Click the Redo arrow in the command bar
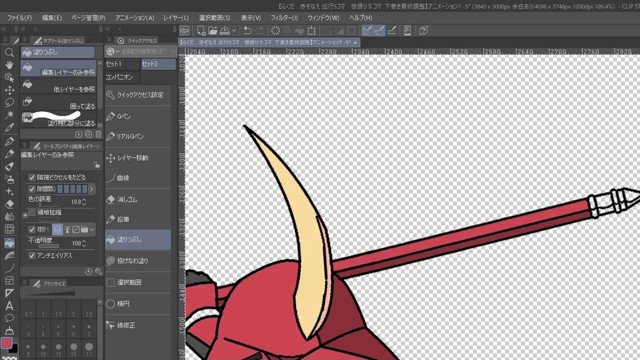The width and height of the screenshot is (640, 360). pyautogui.click(x=259, y=31)
